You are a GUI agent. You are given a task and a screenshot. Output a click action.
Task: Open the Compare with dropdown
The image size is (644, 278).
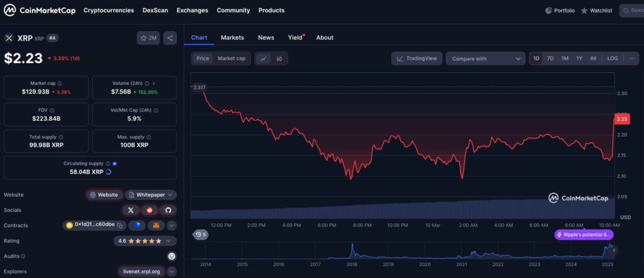coord(486,58)
